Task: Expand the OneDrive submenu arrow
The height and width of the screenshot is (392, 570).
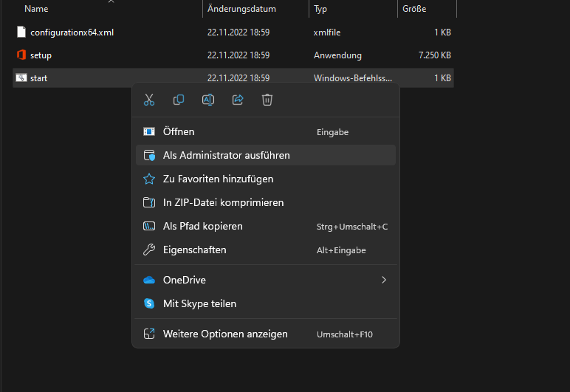Action: [383, 280]
